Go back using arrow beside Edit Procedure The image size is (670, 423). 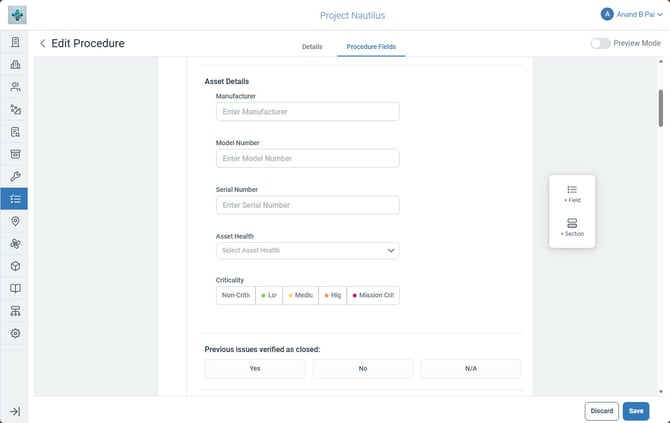[x=42, y=43]
